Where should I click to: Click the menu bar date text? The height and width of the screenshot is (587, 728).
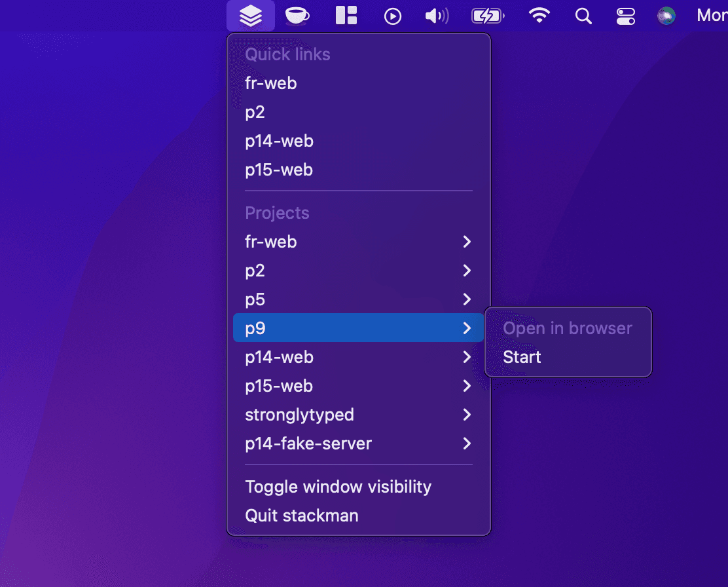click(712, 15)
